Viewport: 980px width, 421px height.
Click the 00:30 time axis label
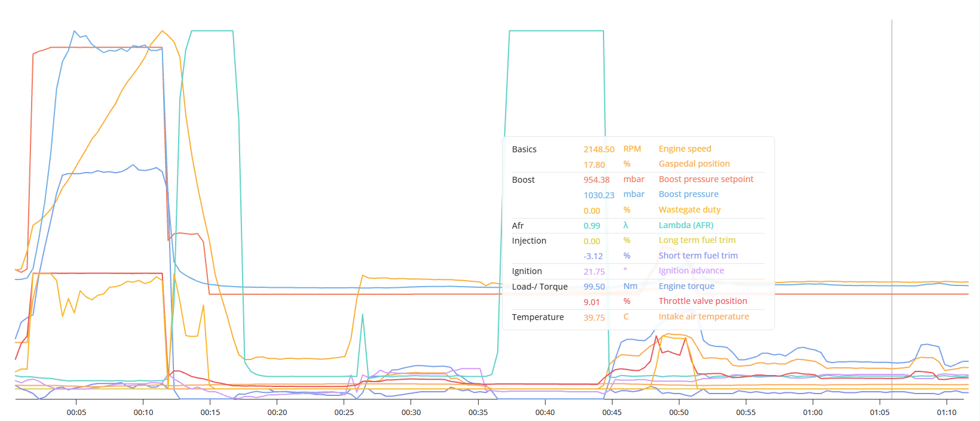point(411,413)
